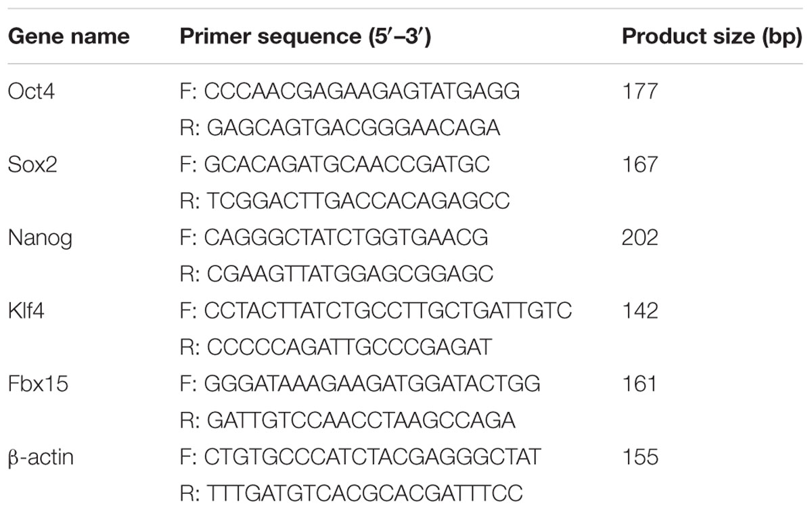Select the Fbx15 gene name cell

37,384
